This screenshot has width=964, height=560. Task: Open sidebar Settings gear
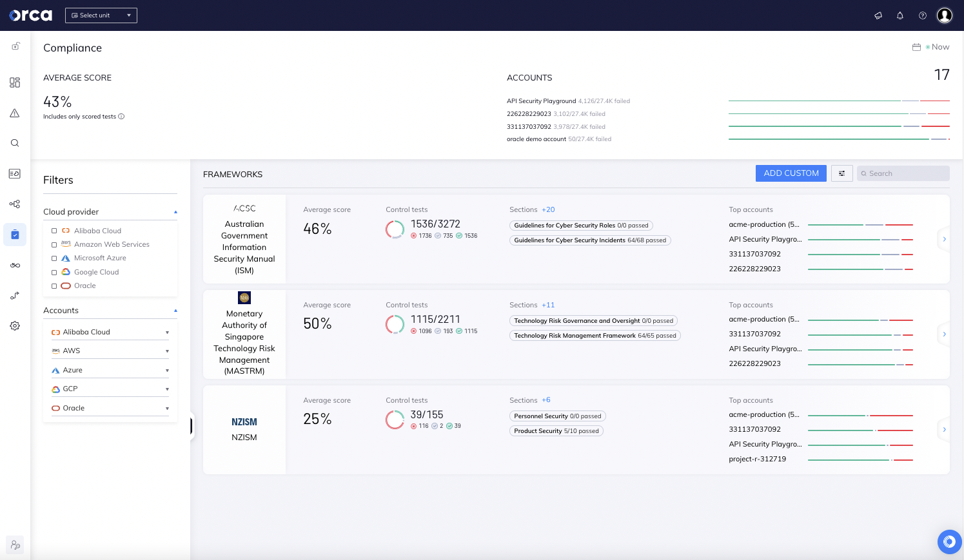pyautogui.click(x=15, y=325)
